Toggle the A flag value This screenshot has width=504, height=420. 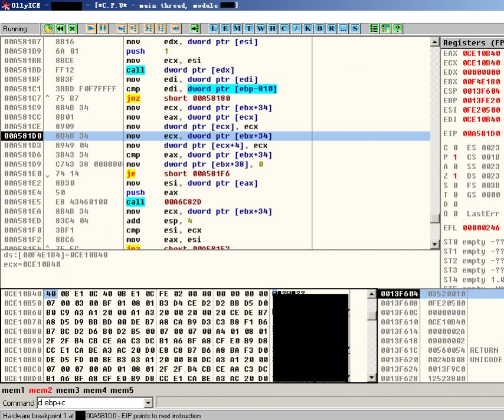455,166
